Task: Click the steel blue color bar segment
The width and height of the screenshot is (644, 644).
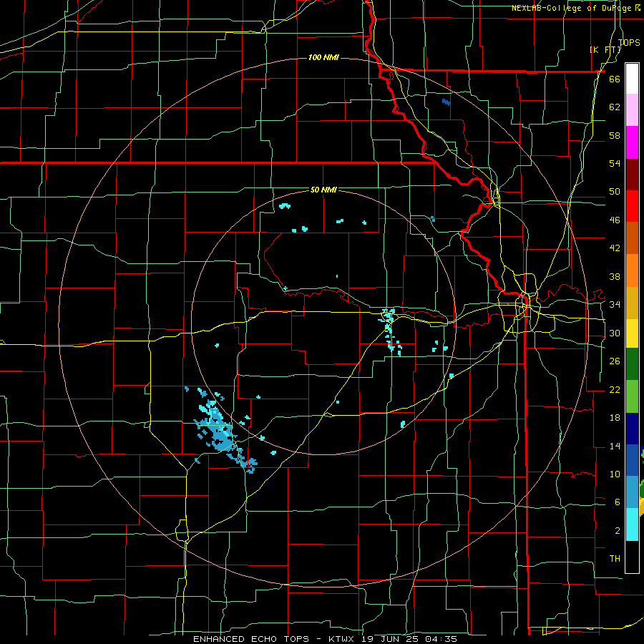Action: click(632, 492)
